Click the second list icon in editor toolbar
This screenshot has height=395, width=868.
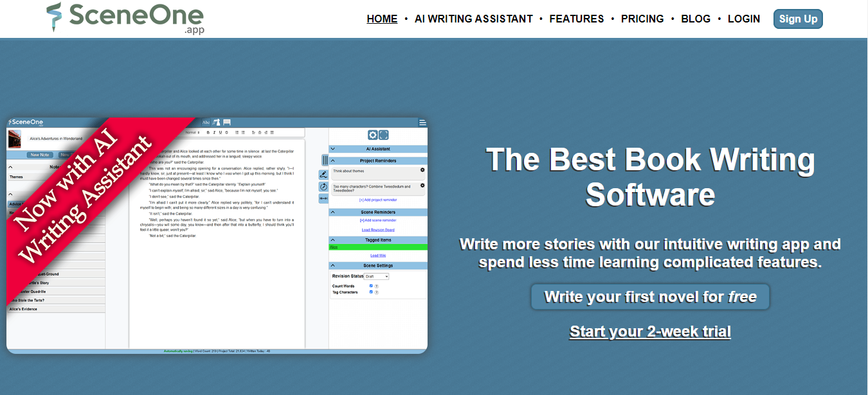tap(243, 132)
